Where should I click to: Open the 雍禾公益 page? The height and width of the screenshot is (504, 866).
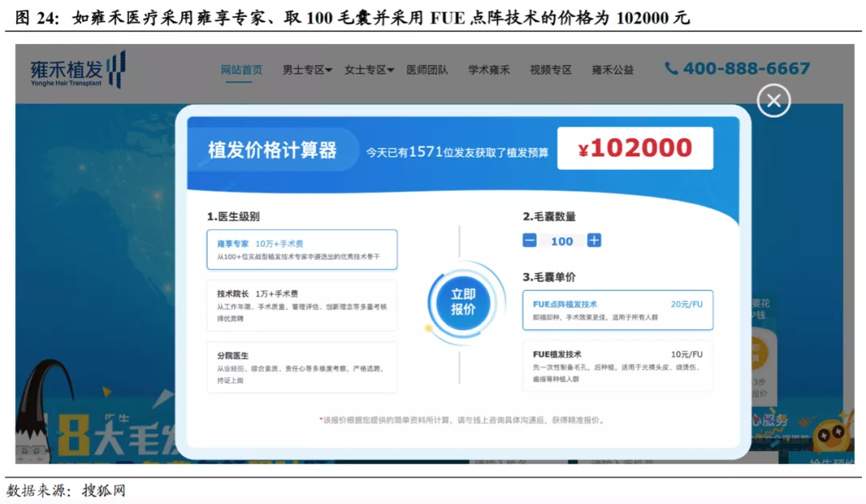point(613,70)
